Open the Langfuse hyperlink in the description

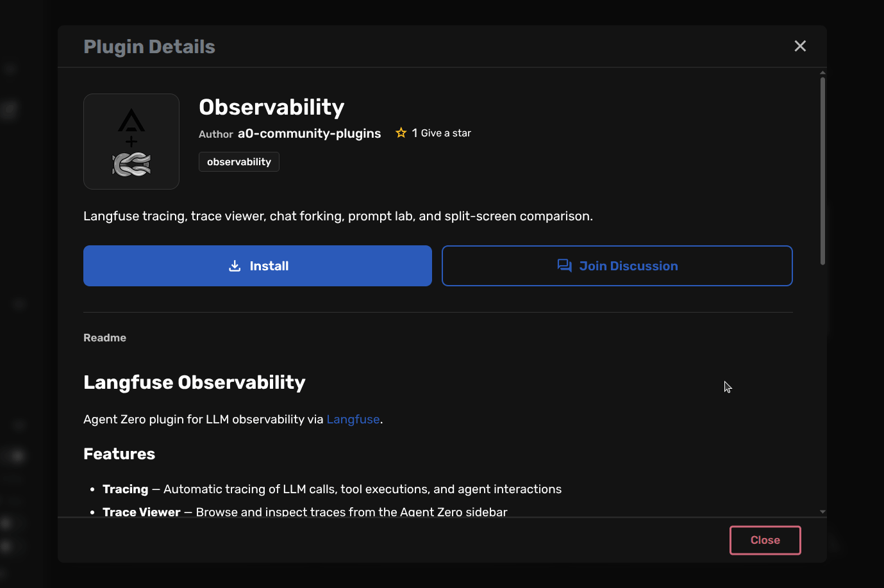click(x=353, y=419)
